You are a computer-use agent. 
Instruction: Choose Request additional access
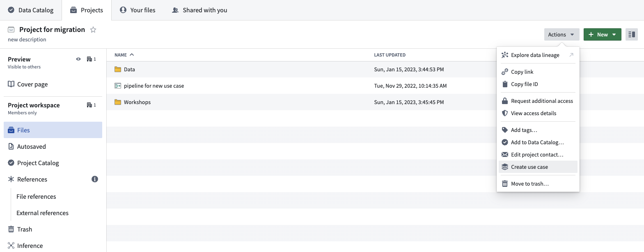tap(538, 101)
